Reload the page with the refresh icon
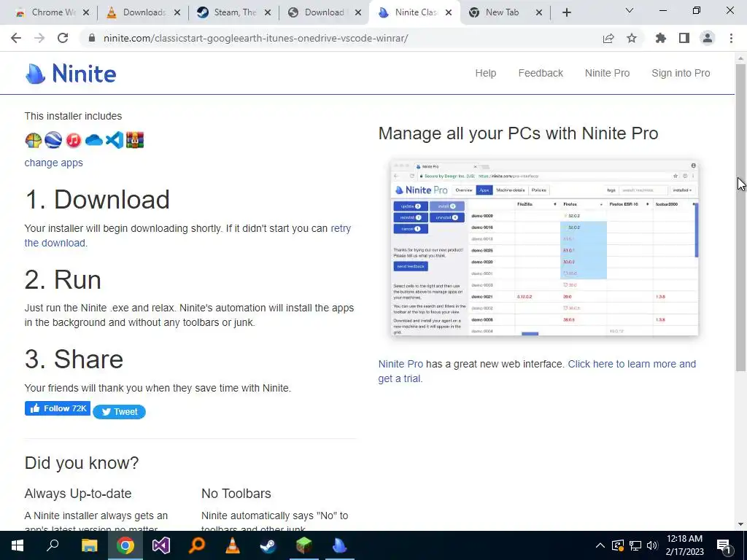747x560 pixels. pyautogui.click(x=63, y=38)
